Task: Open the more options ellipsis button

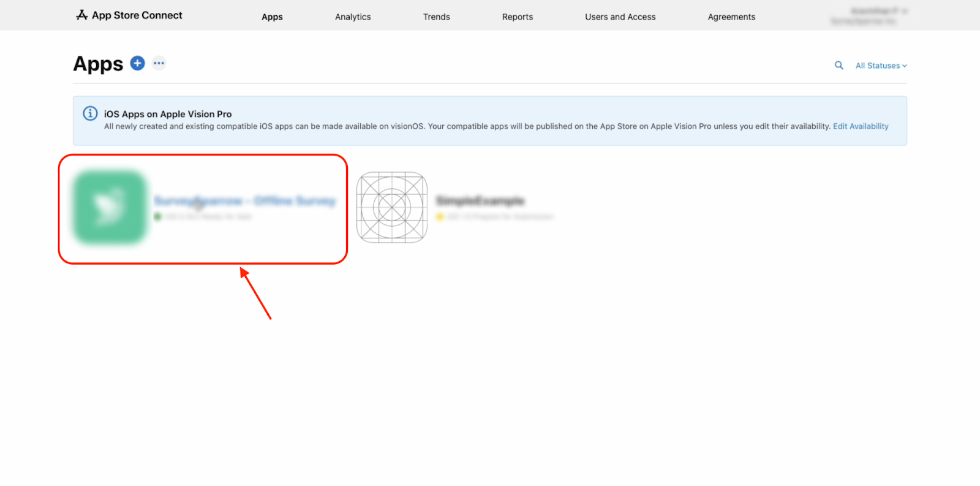Action: [x=159, y=63]
